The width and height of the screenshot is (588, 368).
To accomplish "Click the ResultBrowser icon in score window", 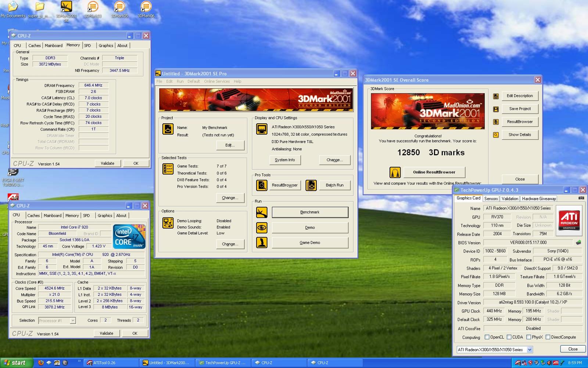I will pyautogui.click(x=496, y=122).
